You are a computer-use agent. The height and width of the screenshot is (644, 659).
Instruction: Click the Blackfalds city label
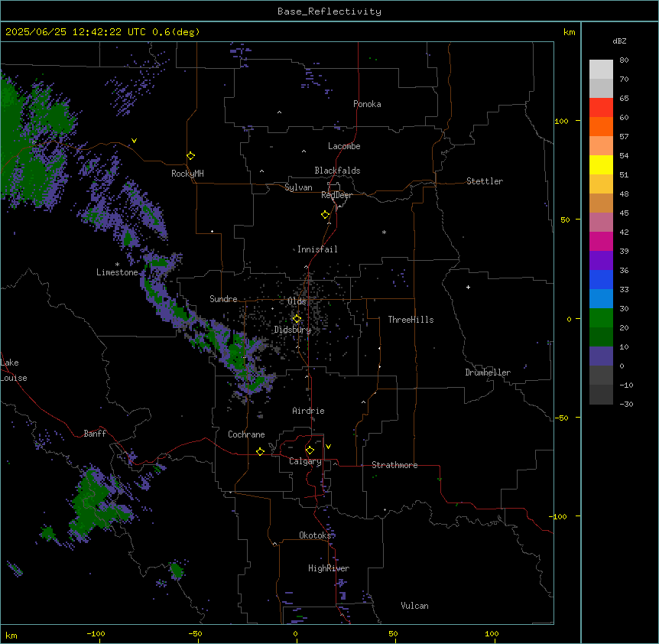pyautogui.click(x=337, y=171)
